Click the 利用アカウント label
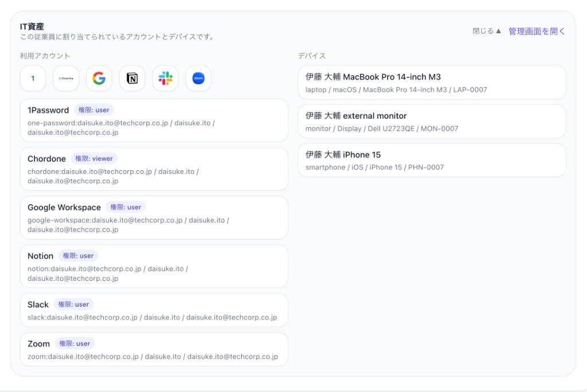The width and height of the screenshot is (587, 392). tap(45, 56)
